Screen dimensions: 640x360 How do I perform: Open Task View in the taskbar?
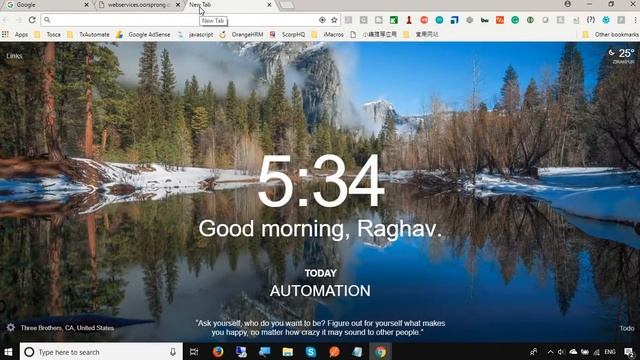[x=194, y=351]
